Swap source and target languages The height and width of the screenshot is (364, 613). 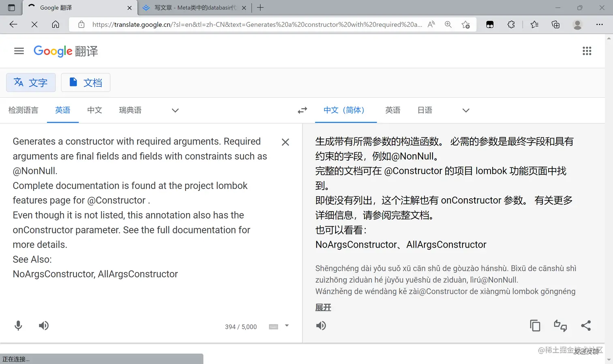pos(302,110)
